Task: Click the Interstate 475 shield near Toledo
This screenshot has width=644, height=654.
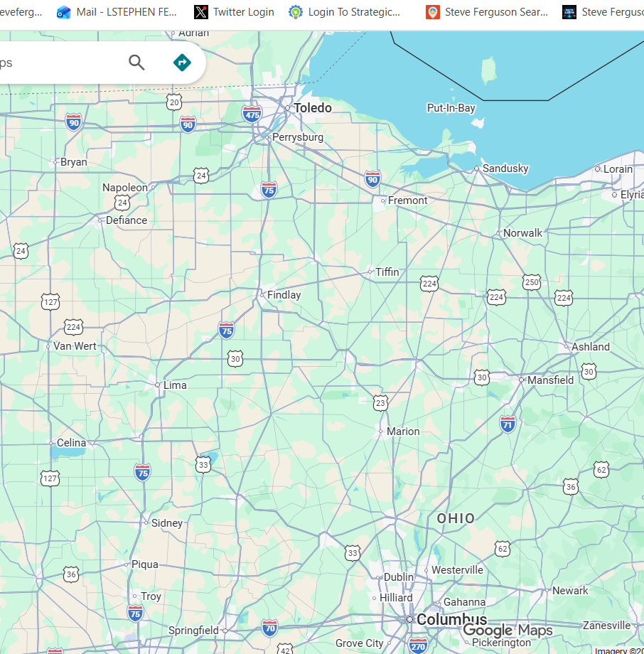Action: point(252,114)
